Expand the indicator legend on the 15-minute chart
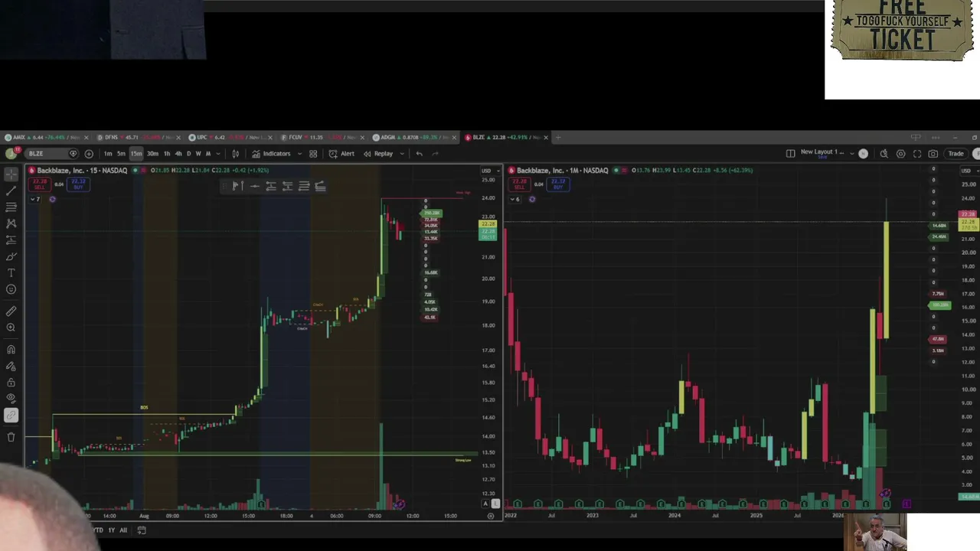The height and width of the screenshot is (551, 980). [35, 200]
